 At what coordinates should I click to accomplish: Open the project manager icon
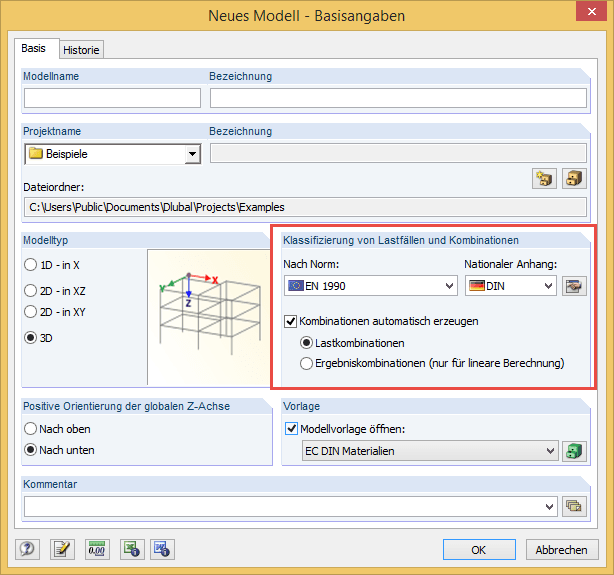point(574,179)
